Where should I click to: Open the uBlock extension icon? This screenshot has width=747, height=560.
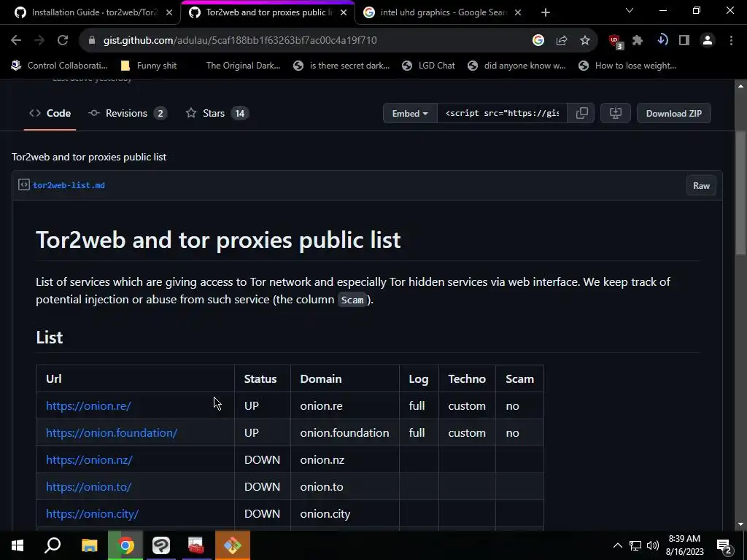[616, 42]
